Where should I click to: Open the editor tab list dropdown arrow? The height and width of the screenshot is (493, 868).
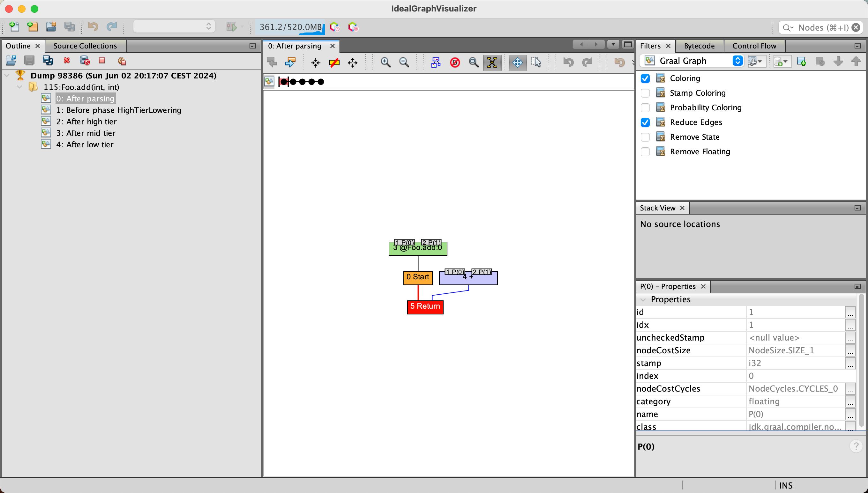click(x=613, y=44)
